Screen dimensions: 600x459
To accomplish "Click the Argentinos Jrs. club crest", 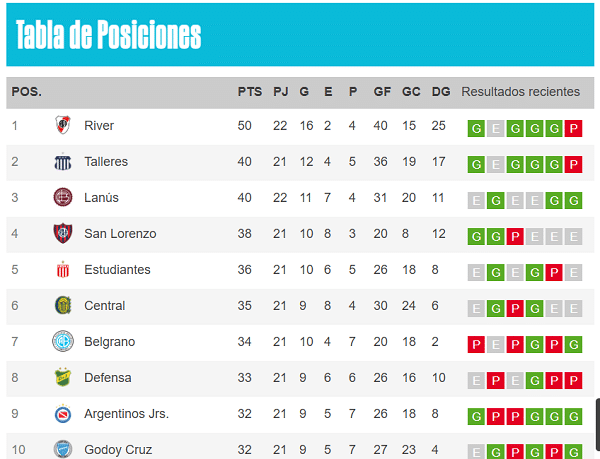I will [63, 413].
